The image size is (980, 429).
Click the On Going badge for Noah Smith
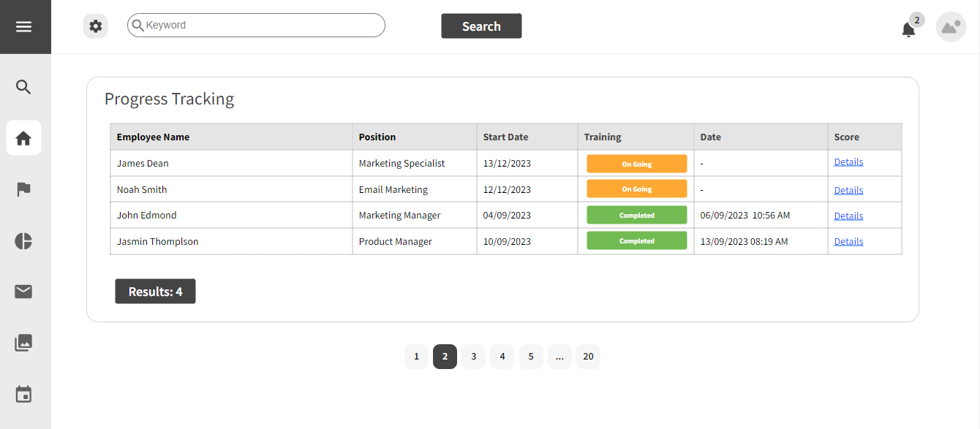pos(636,189)
